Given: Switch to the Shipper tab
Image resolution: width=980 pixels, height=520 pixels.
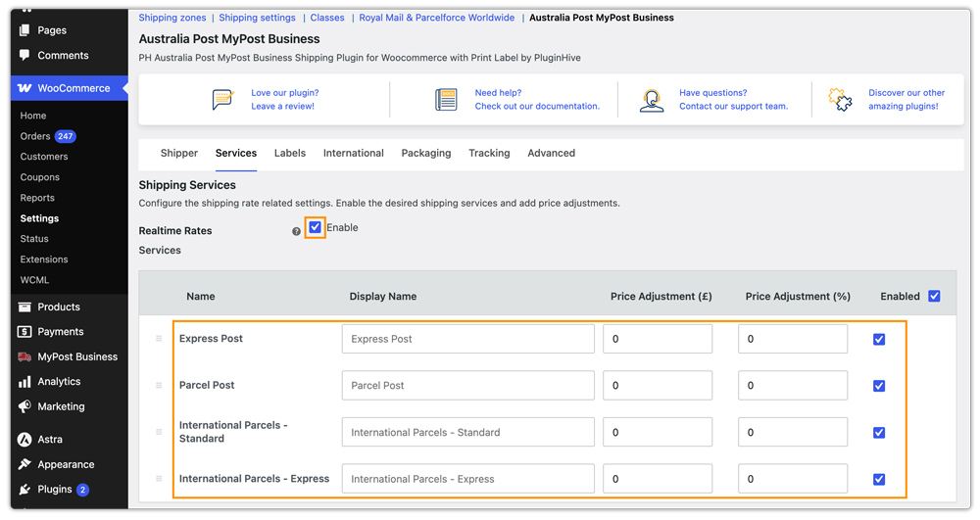Looking at the screenshot, I should pyautogui.click(x=178, y=153).
